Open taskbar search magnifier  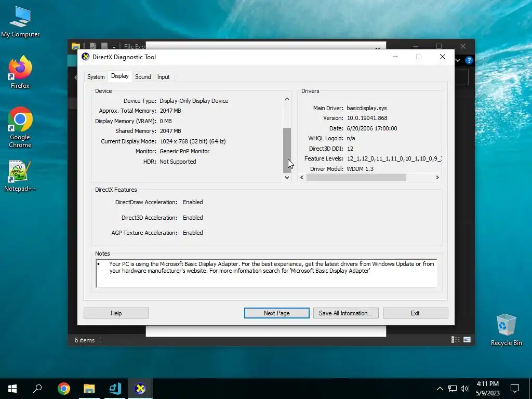tap(37, 389)
